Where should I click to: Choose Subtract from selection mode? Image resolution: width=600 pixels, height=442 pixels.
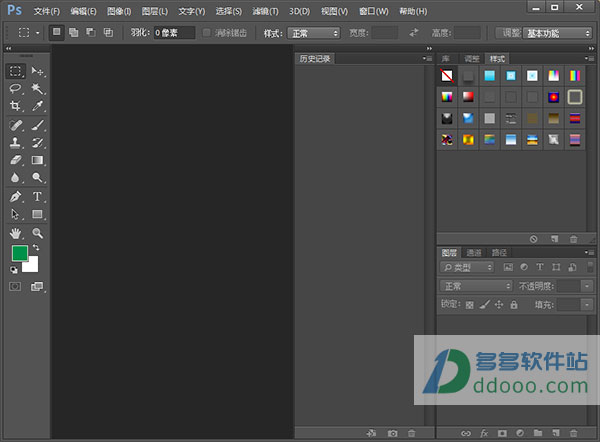click(91, 33)
